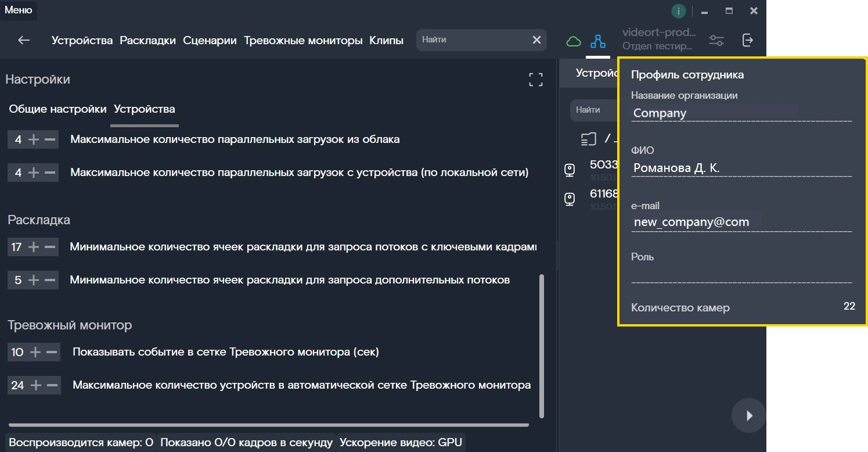
Task: Select camera 61168 in device list
Action: (x=591, y=199)
